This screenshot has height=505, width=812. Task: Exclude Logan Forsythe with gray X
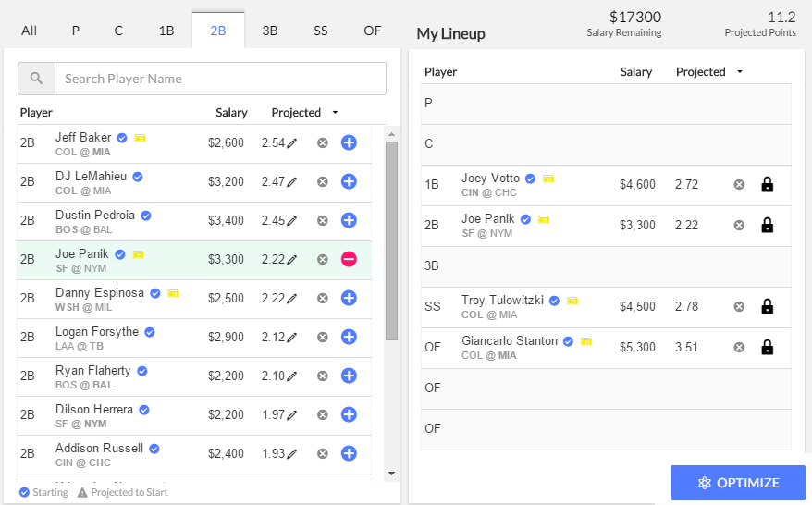tap(323, 338)
